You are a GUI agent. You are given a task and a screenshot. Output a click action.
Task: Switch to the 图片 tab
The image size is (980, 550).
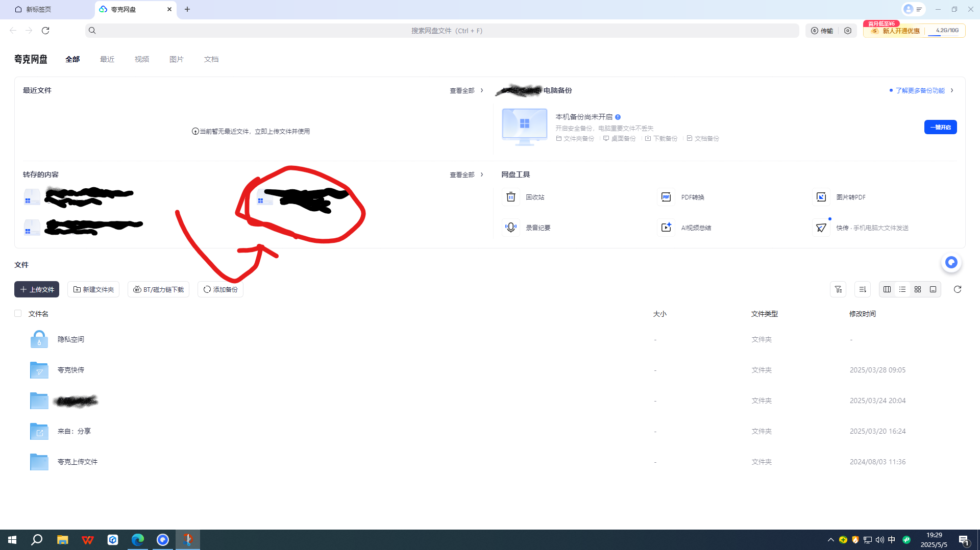tap(177, 59)
